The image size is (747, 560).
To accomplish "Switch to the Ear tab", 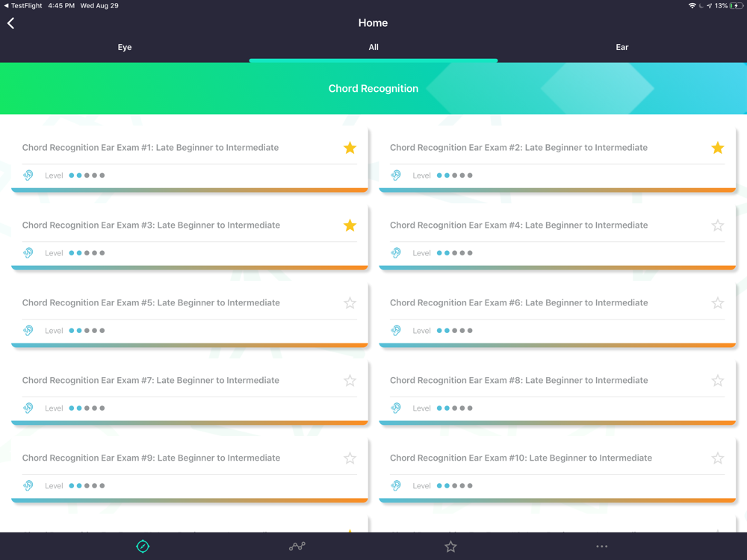I will (x=622, y=47).
